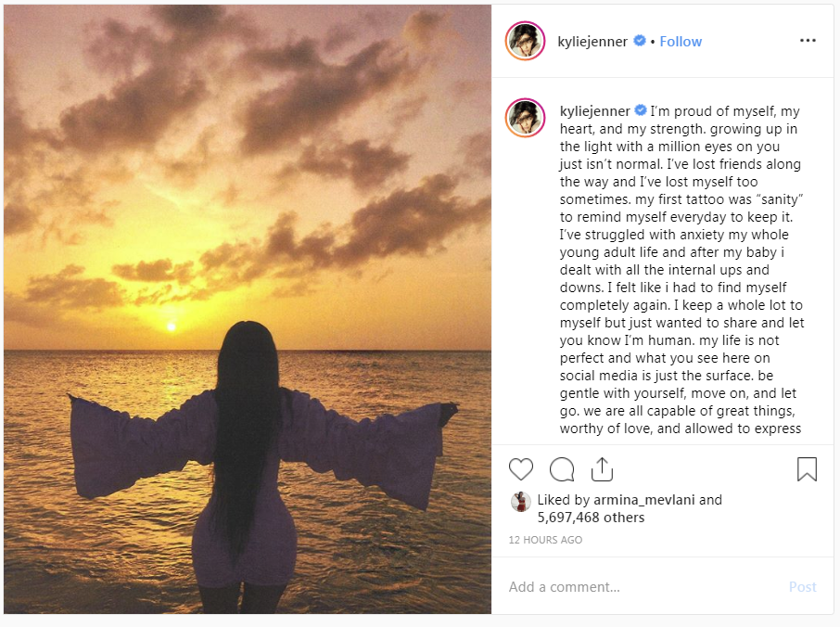The image size is (840, 627).
Task: Save the post with the bookmark icon
Action: tap(807, 469)
